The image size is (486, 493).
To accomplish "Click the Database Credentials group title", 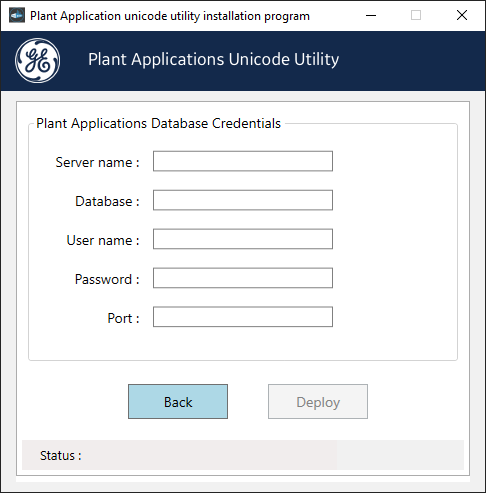I will (x=159, y=123).
